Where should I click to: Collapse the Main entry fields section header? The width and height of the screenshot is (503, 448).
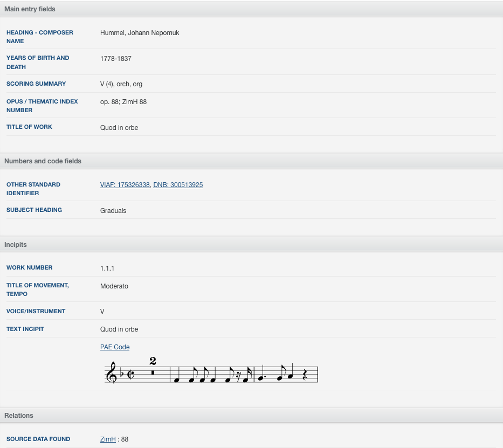[x=251, y=9]
